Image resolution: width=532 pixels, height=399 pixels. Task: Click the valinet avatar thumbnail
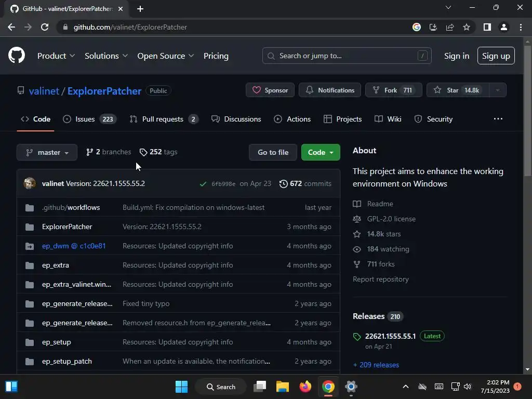coord(30,183)
